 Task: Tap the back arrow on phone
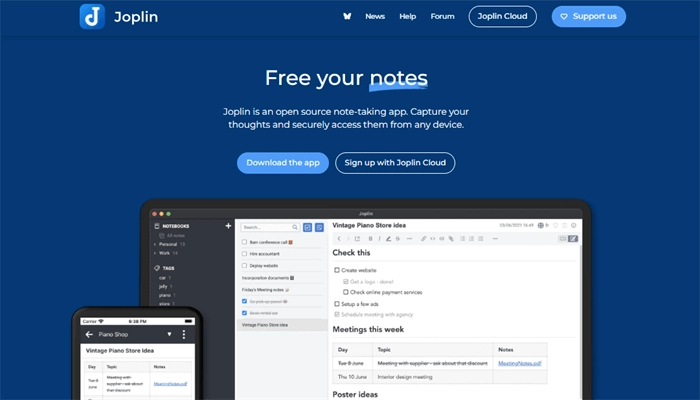[89, 334]
